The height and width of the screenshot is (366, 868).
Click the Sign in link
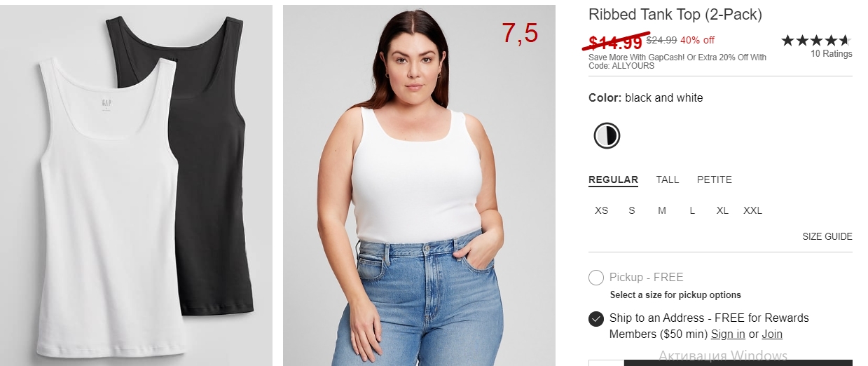[728, 334]
